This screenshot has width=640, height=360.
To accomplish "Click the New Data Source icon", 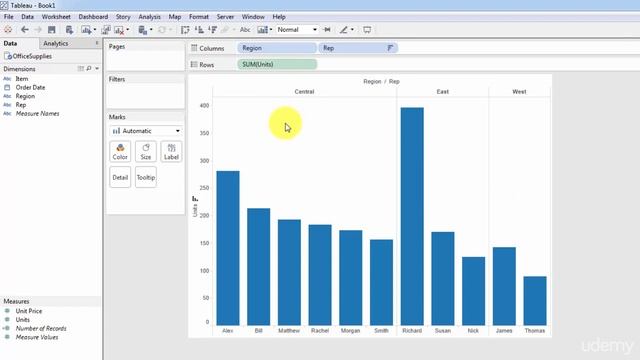I will (69, 30).
